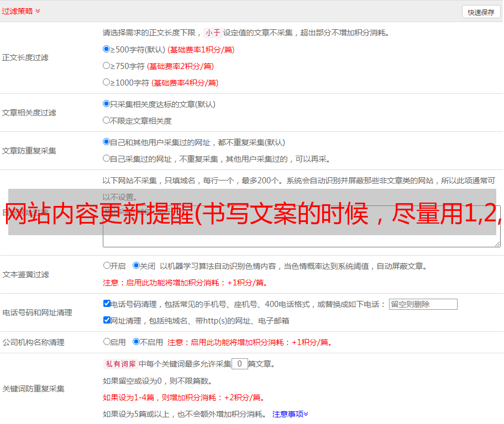Toggle the 电话号码清理 checkbox
The width and height of the screenshot is (504, 424).
107,304
